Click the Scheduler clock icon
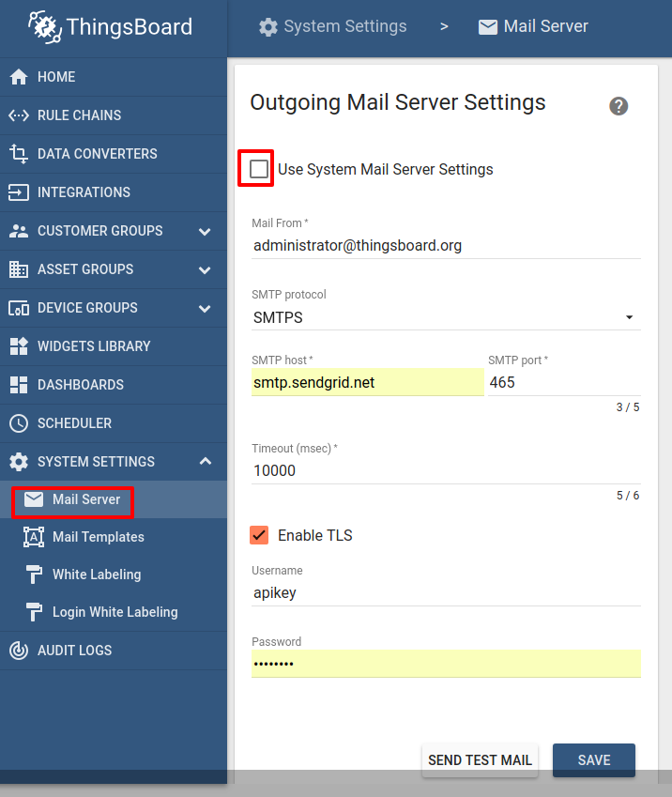This screenshot has height=797, width=672. click(x=19, y=423)
